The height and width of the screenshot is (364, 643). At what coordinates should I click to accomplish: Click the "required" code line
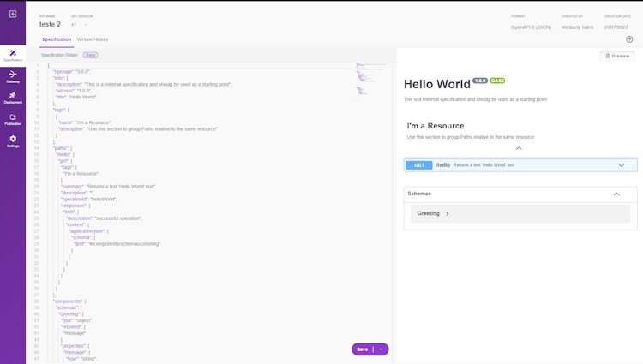[74, 326]
